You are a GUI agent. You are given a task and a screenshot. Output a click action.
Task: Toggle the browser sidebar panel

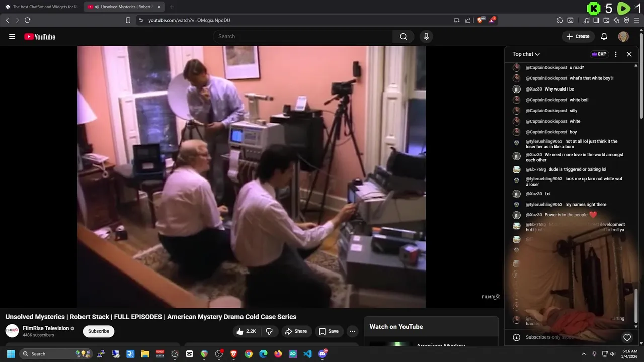[x=596, y=20]
